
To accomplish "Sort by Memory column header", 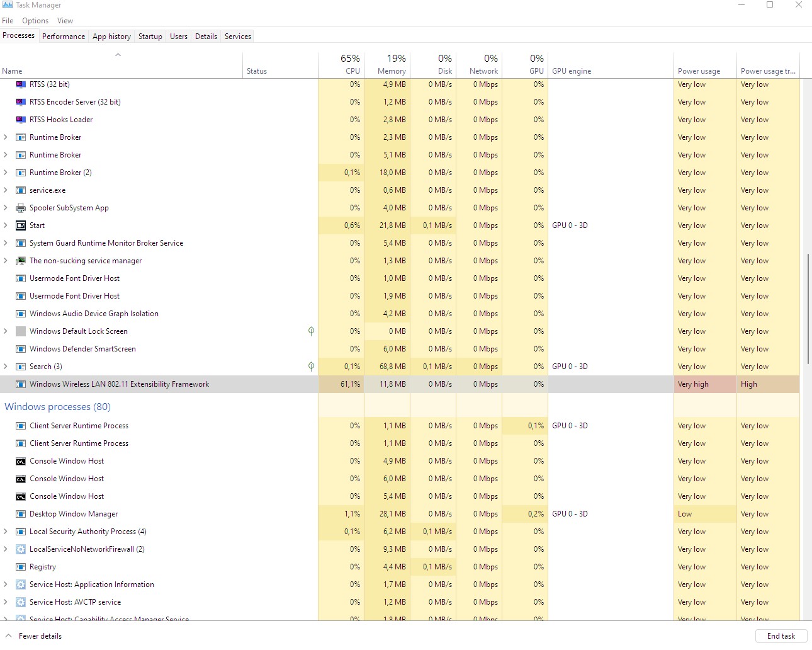I will [387, 64].
